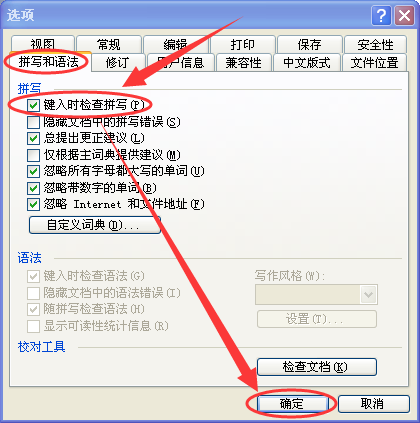
Task: Click the help question mark icon
Action: pyautogui.click(x=381, y=15)
